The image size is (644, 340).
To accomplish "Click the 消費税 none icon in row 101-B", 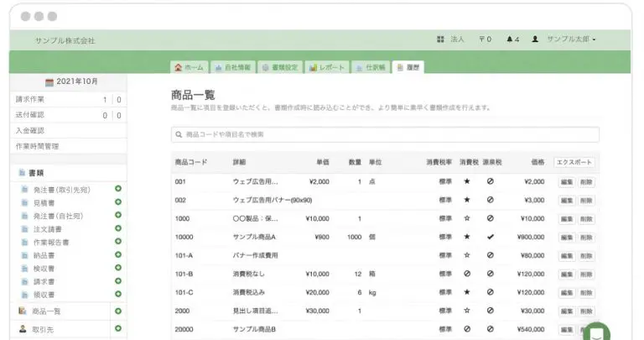I will point(467,274).
